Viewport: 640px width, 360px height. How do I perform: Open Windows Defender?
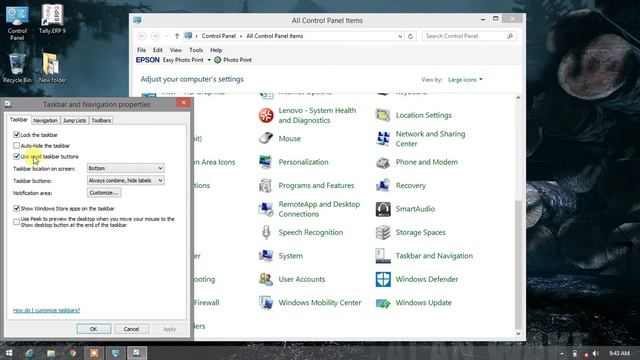tap(417, 279)
